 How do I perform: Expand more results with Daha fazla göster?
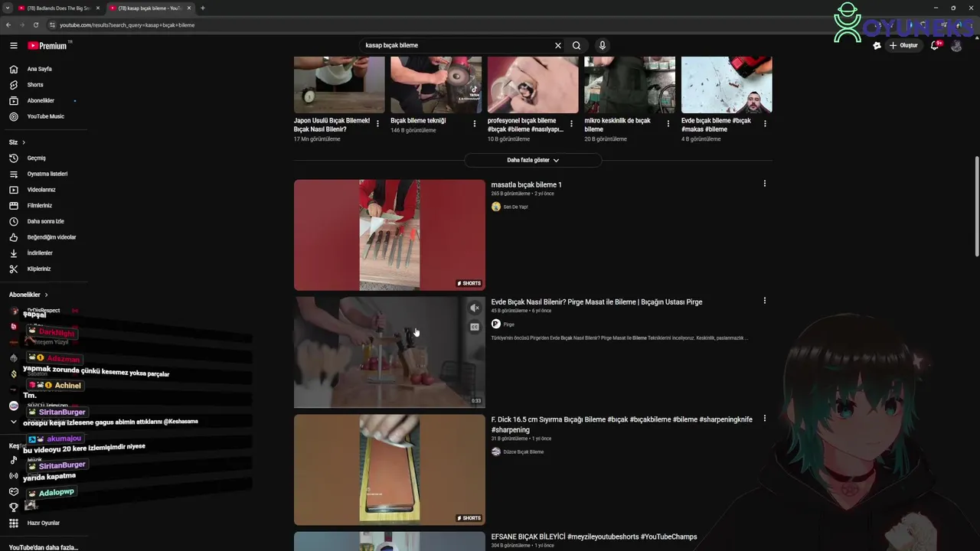pos(533,160)
